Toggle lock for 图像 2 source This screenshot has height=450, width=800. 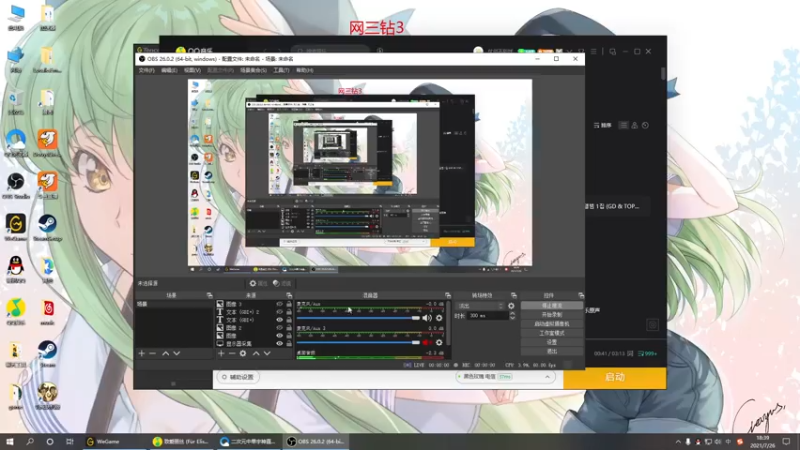click(289, 328)
